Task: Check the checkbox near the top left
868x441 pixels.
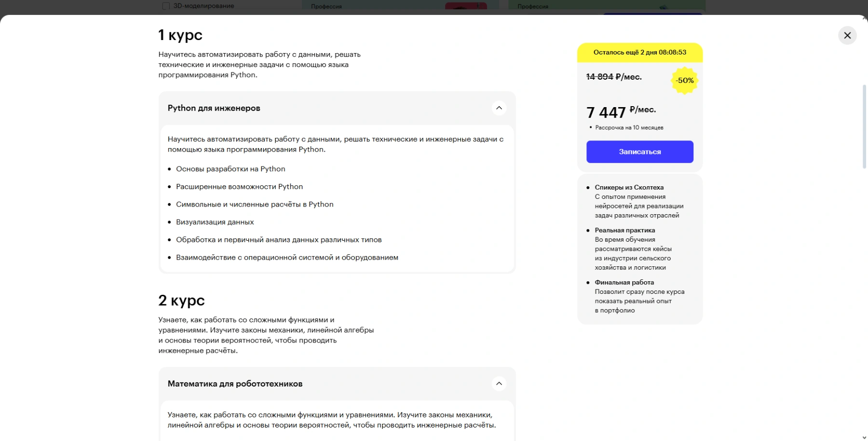Action: (166, 5)
